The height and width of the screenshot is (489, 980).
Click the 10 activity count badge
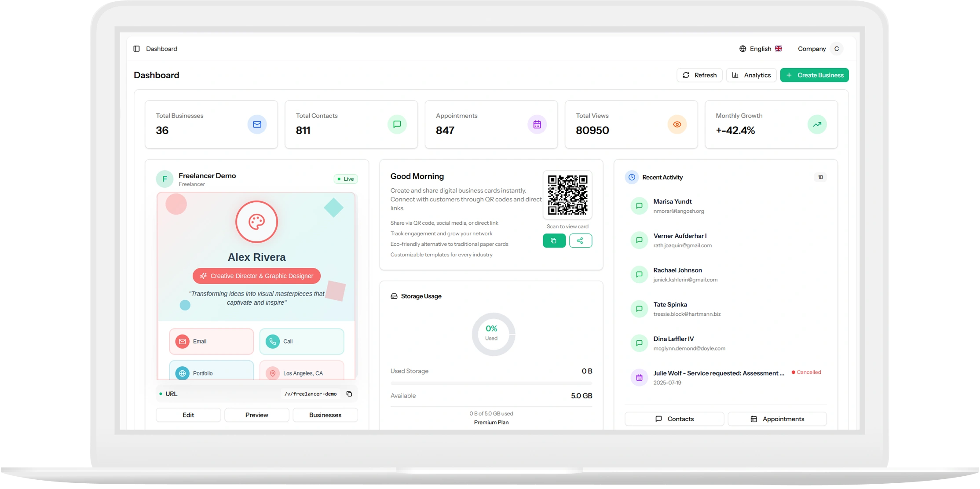click(820, 177)
